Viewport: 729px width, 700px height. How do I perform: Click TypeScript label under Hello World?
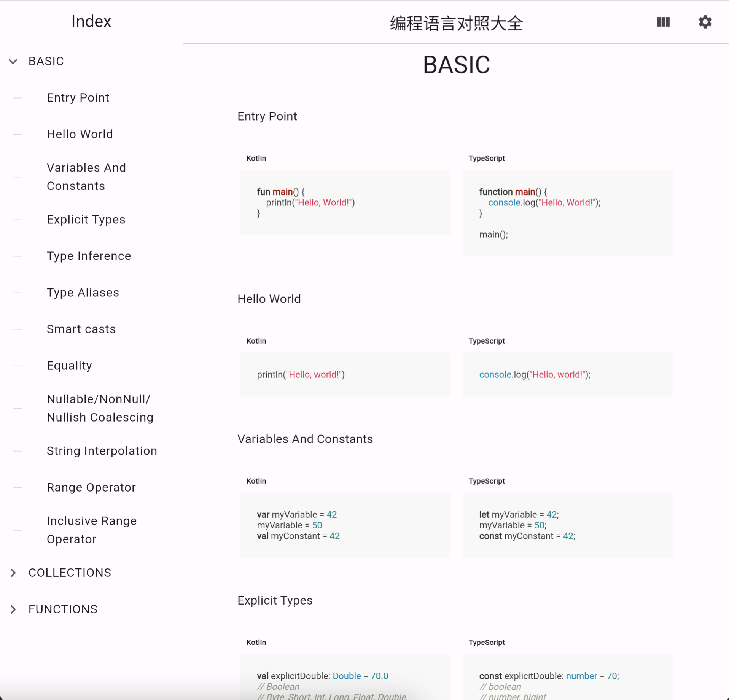pyautogui.click(x=487, y=341)
